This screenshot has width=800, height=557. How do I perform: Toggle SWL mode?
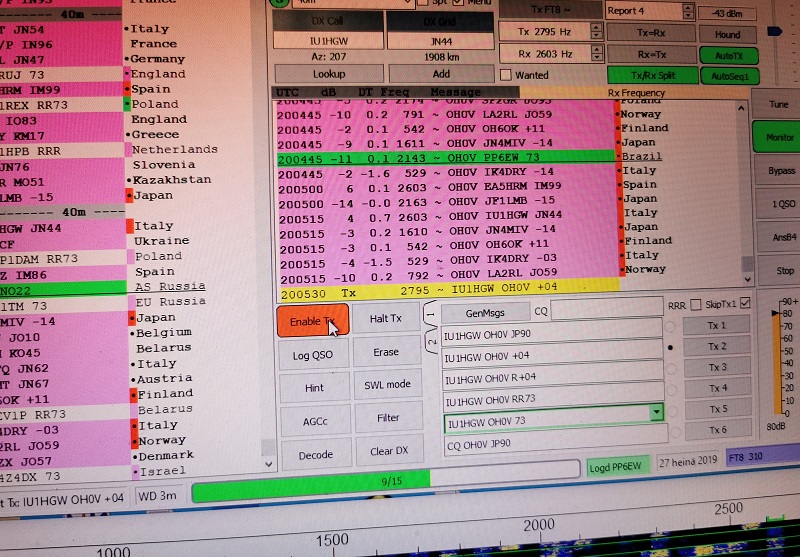point(387,385)
